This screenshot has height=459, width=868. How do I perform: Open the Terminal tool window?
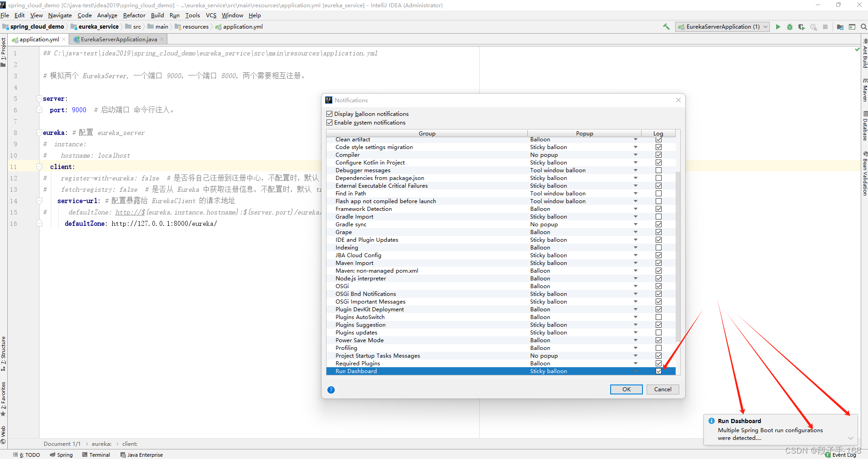(x=96, y=454)
